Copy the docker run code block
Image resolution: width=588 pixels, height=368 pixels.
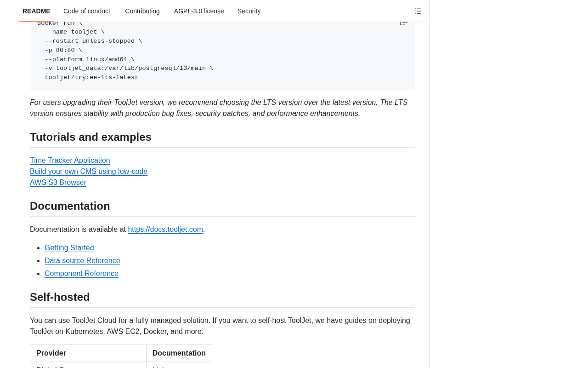pos(403,23)
